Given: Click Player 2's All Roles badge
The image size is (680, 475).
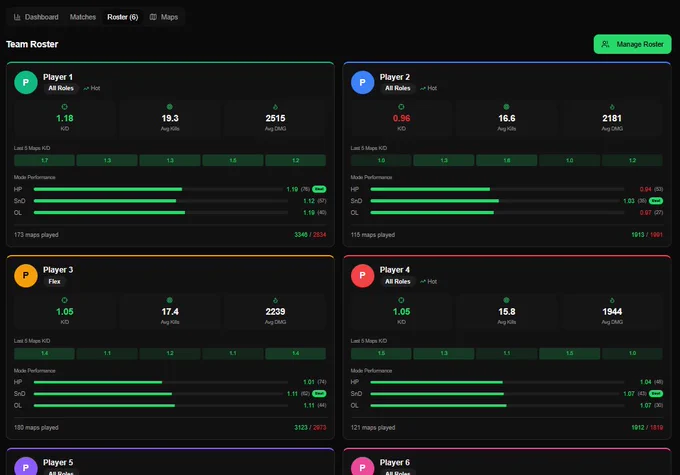Looking at the screenshot, I should tap(398, 88).
